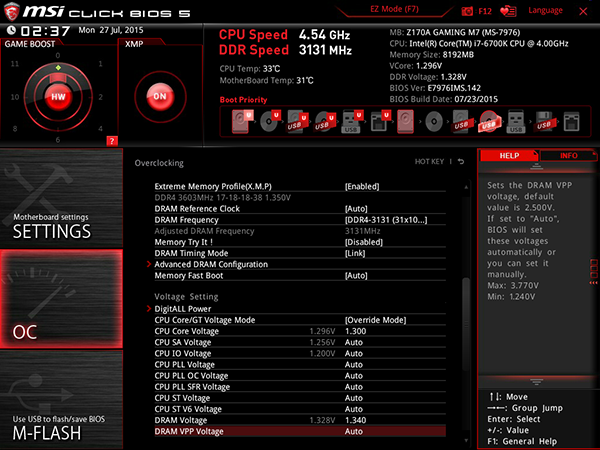Click the screenshot camera icon
600x450 pixels.
coord(467,11)
